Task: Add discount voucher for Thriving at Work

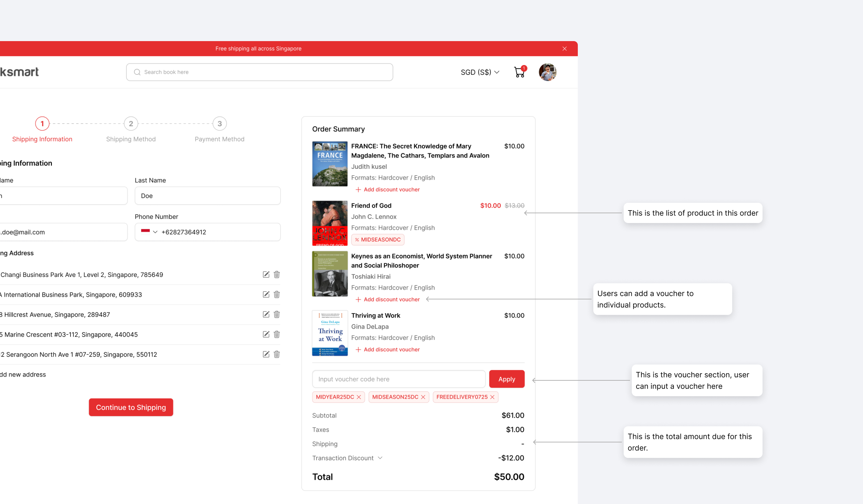Action: tap(387, 349)
